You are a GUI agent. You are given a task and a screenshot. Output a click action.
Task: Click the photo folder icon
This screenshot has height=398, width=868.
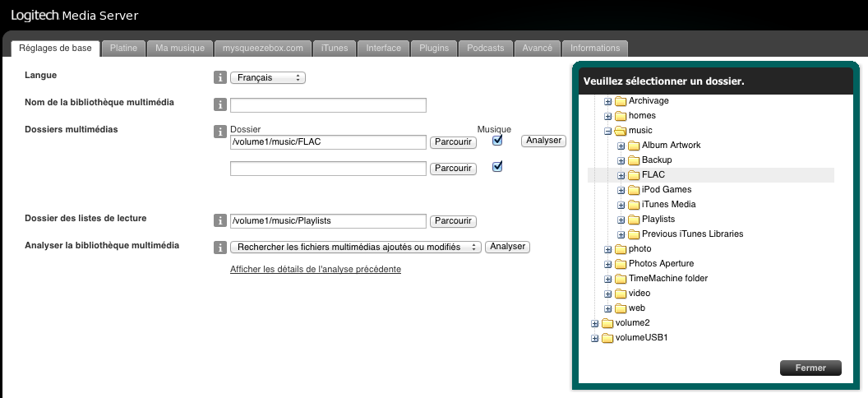620,249
